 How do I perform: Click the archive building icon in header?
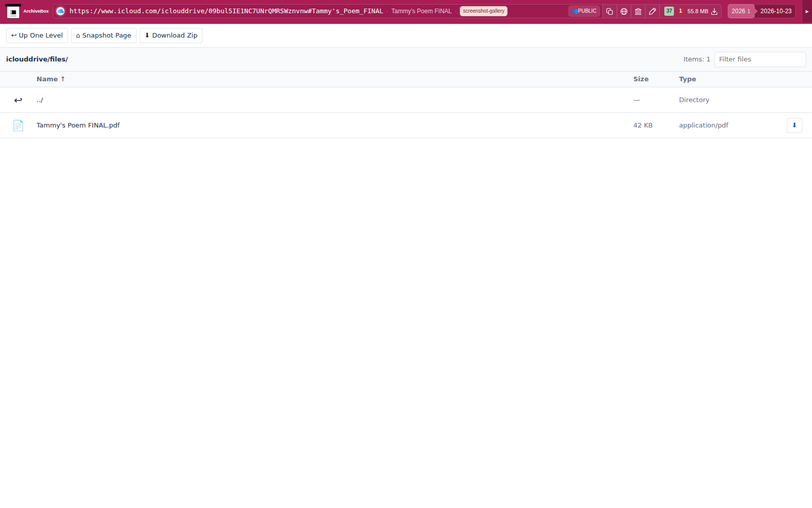point(638,11)
